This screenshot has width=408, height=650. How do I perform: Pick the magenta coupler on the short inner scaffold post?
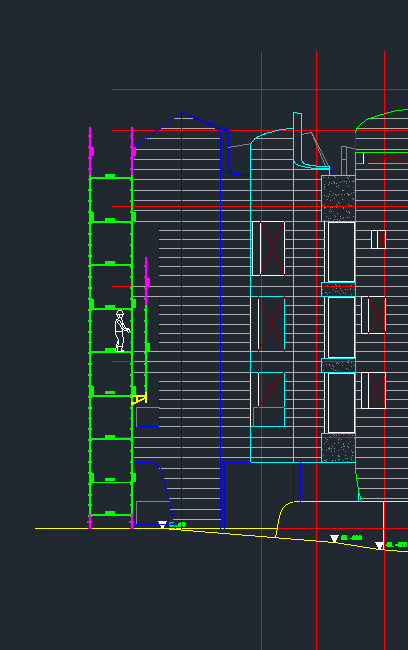pos(147,282)
